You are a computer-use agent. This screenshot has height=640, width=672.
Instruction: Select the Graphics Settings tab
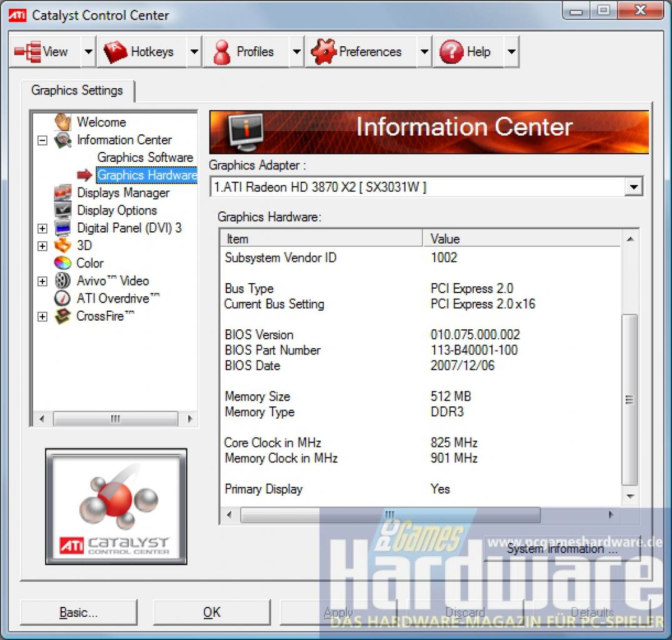pos(77,91)
